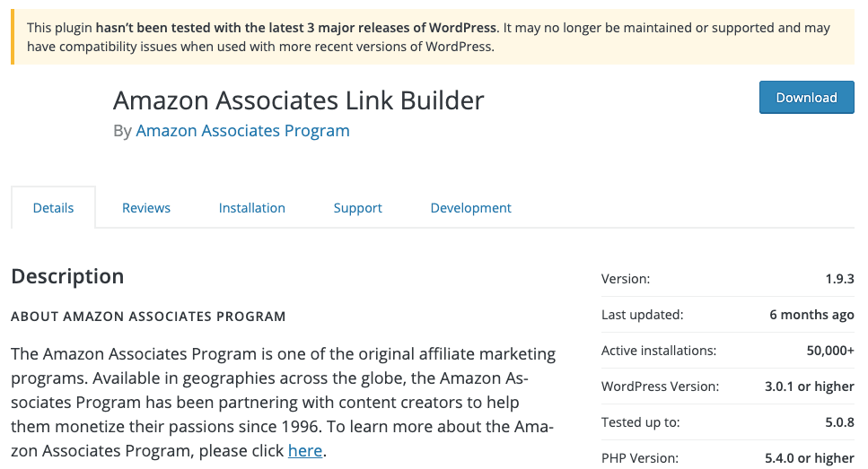
Task: Click the WordPress Version 3.0.1 or higher value
Action: 810,386
